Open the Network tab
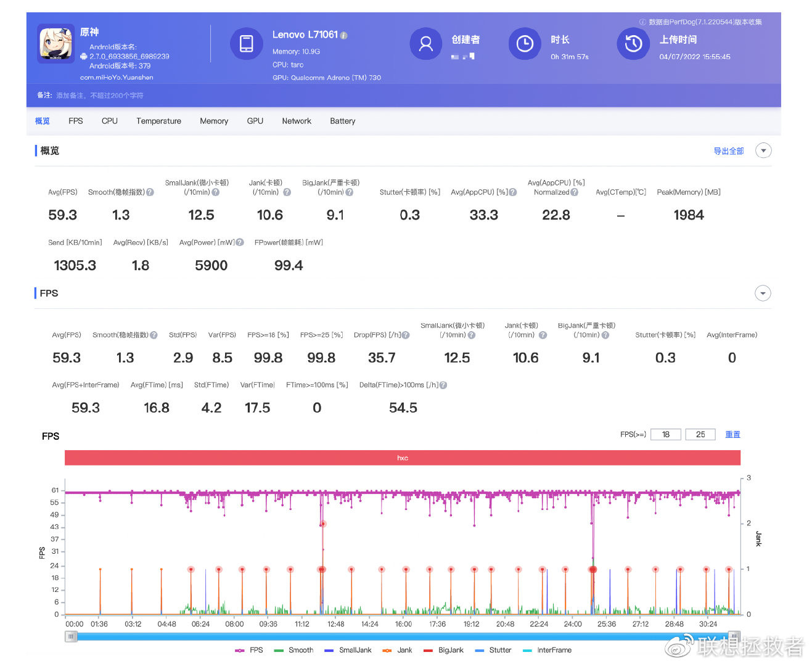The height and width of the screenshot is (666, 812). [297, 121]
